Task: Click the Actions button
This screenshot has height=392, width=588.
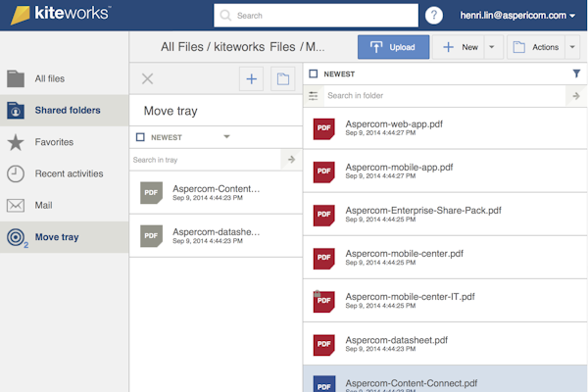Action: pos(536,47)
